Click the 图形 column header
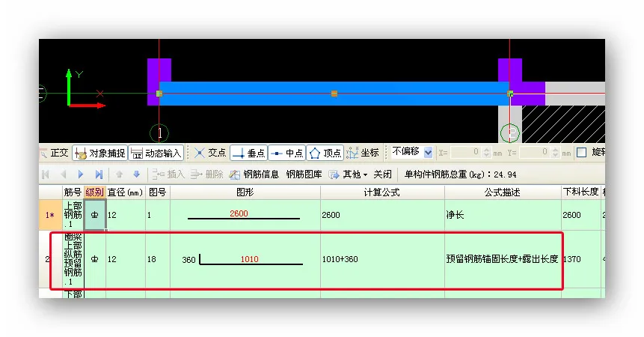This screenshot has height=337, width=644. tap(245, 192)
